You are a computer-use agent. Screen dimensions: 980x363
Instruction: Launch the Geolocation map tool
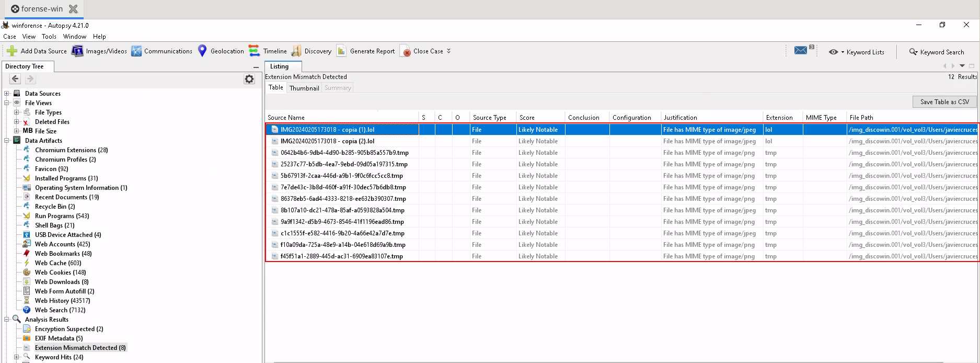(220, 51)
